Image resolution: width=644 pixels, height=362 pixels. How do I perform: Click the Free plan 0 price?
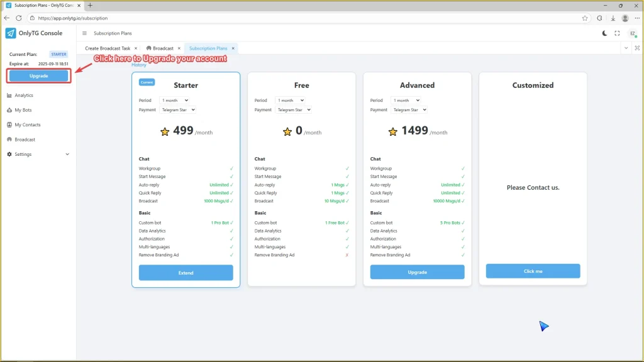[299, 131]
